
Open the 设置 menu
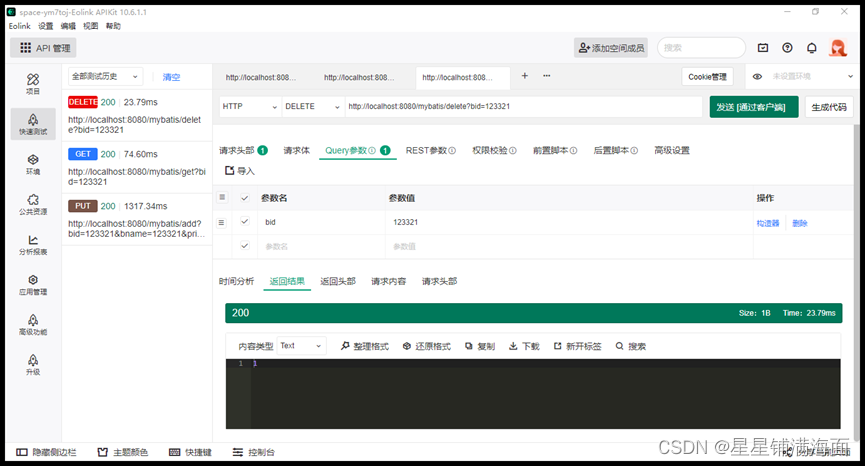coord(46,26)
